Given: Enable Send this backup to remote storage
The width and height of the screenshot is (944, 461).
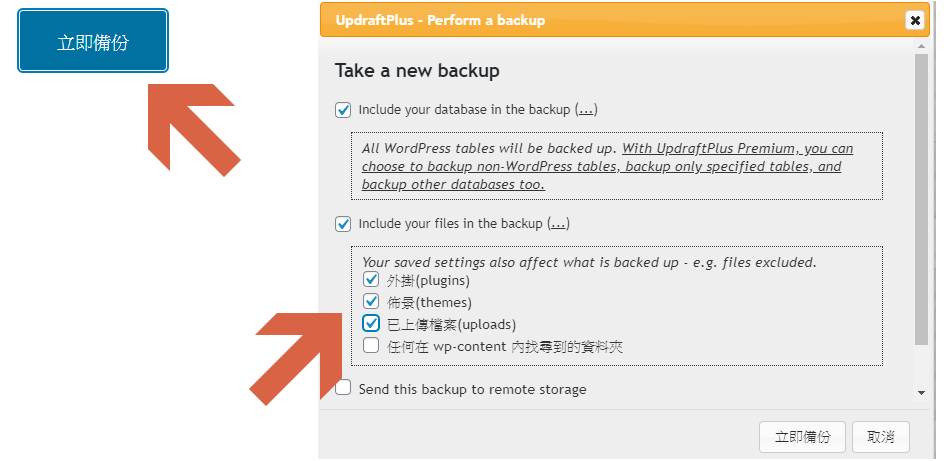Looking at the screenshot, I should 344,389.
